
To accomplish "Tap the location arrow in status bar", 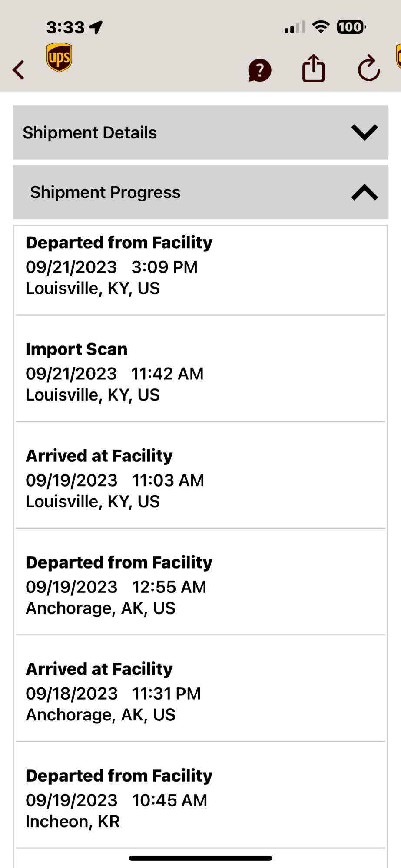I will (96, 27).
